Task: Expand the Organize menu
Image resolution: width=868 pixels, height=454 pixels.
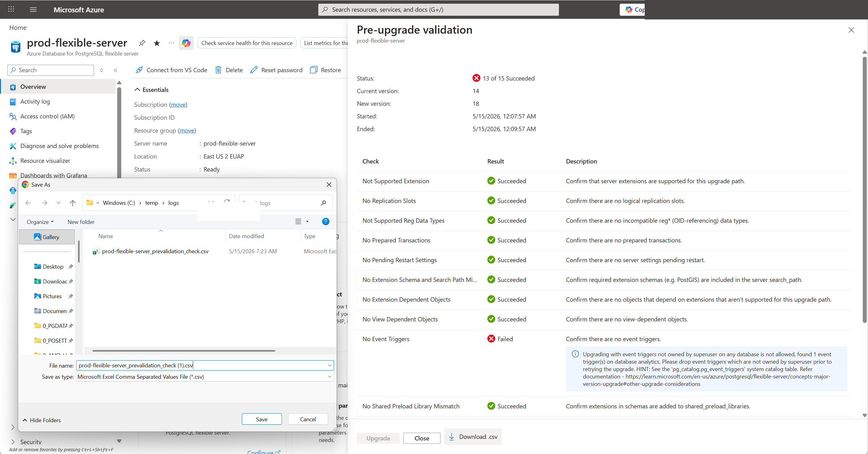Action: [x=40, y=222]
